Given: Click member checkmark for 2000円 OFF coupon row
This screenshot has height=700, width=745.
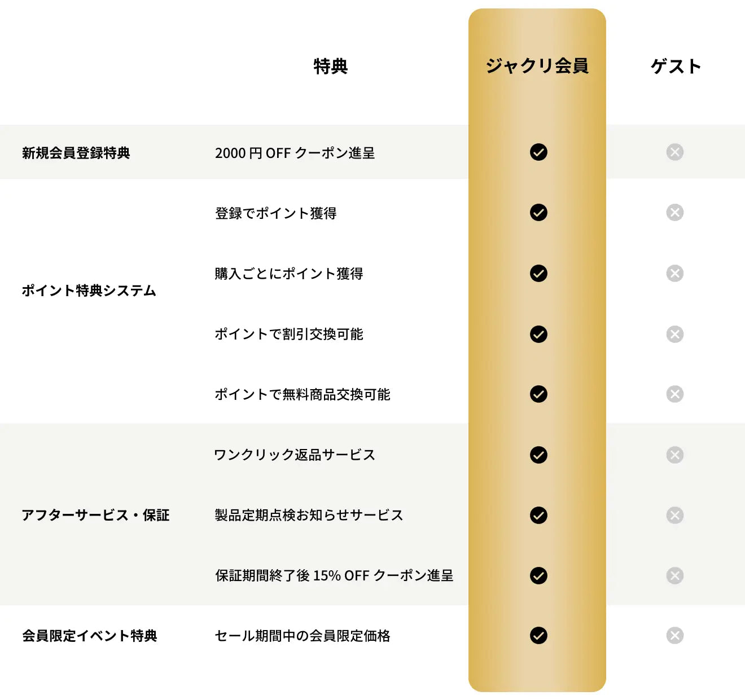Looking at the screenshot, I should [x=538, y=152].
